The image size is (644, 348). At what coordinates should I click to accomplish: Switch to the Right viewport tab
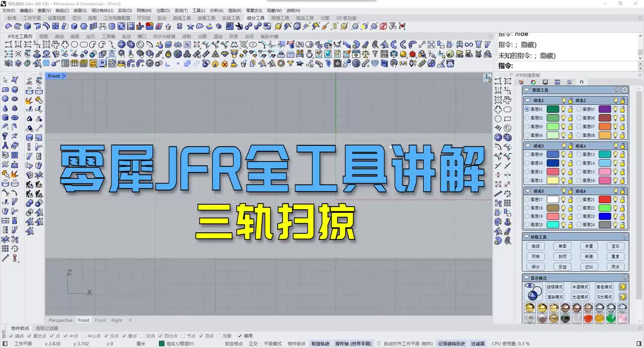(117, 320)
